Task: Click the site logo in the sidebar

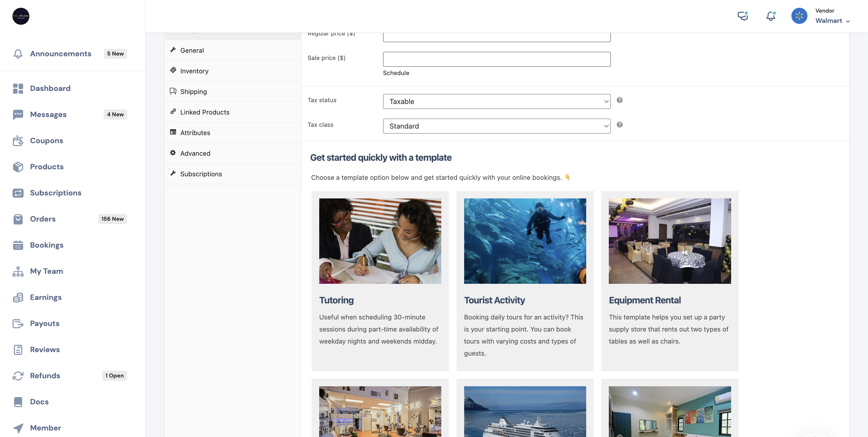Action: coord(21,16)
